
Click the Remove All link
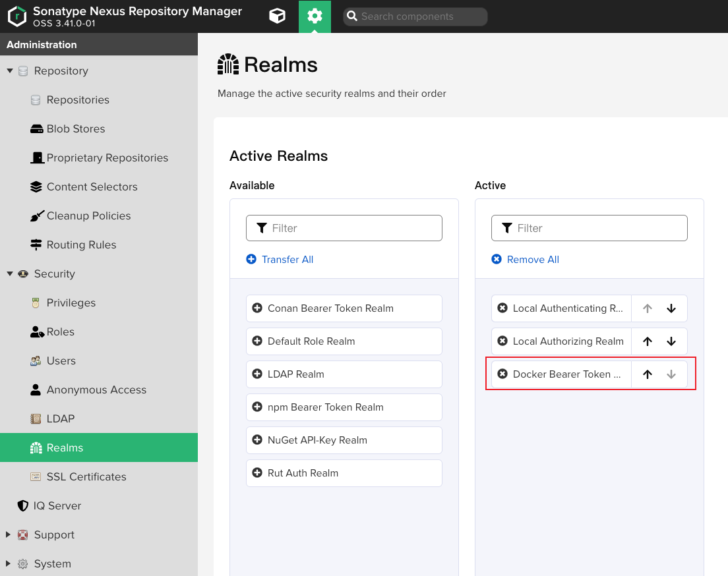click(x=532, y=260)
